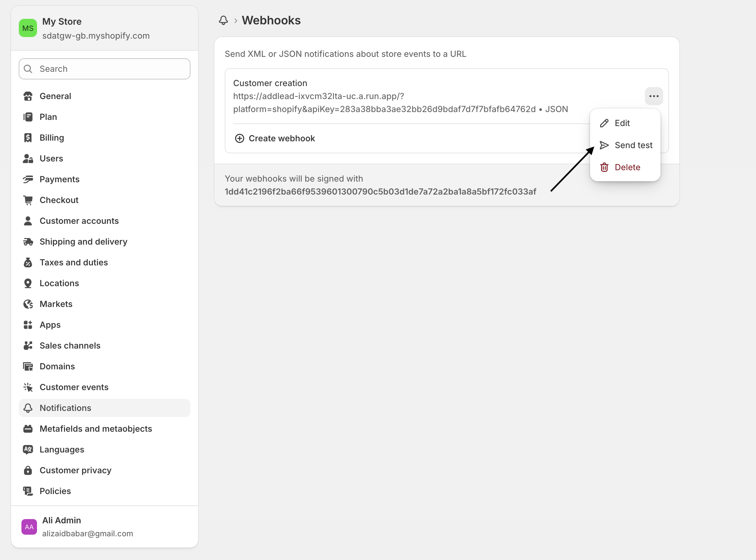Open Payments settings icon
The image size is (756, 560).
tap(28, 179)
